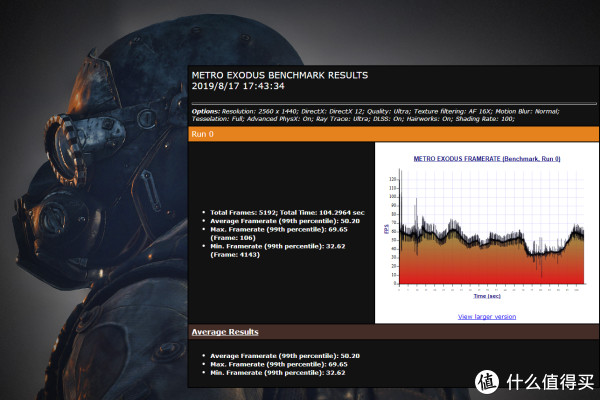Viewport: 600px width, 400px height.
Task: Click Run 0 'Max. Framerate (99th percentile): 69.65'
Action: [279, 229]
